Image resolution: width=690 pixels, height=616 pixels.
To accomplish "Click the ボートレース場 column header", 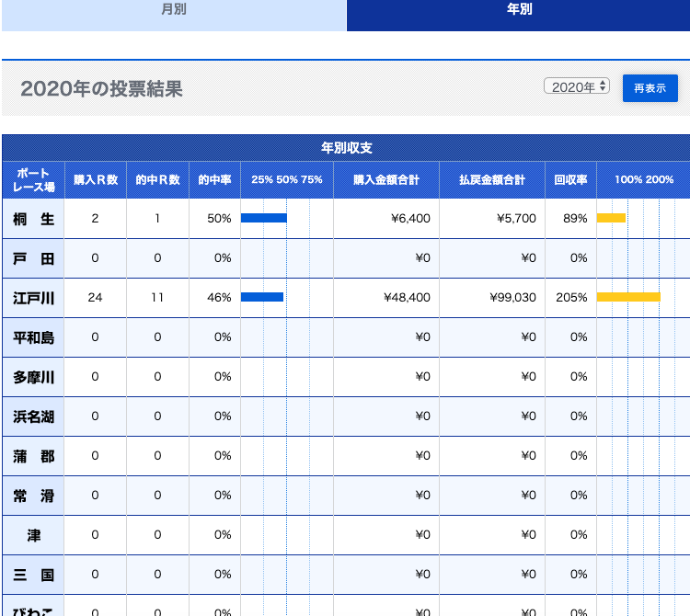I will pos(33,180).
